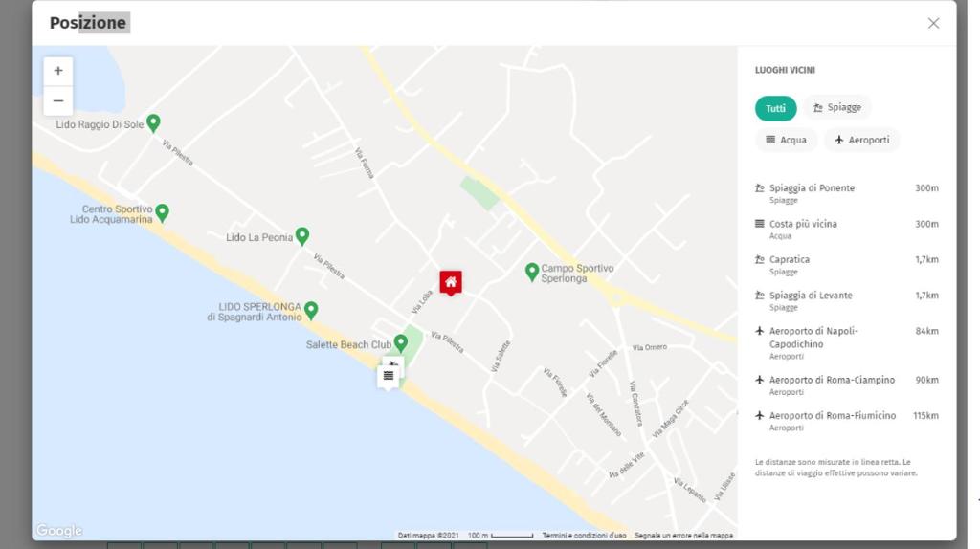
Task: Click the Lido Raggio Di Sole map pin
Action: click(153, 122)
